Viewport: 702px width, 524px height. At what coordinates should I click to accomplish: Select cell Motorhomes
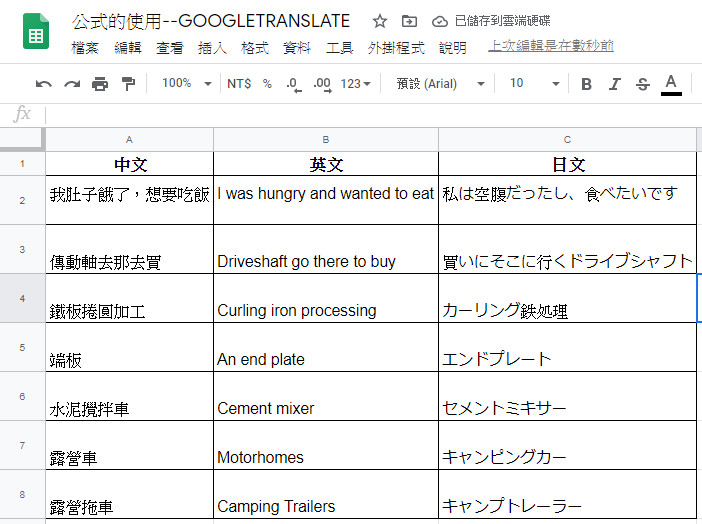[326, 445]
